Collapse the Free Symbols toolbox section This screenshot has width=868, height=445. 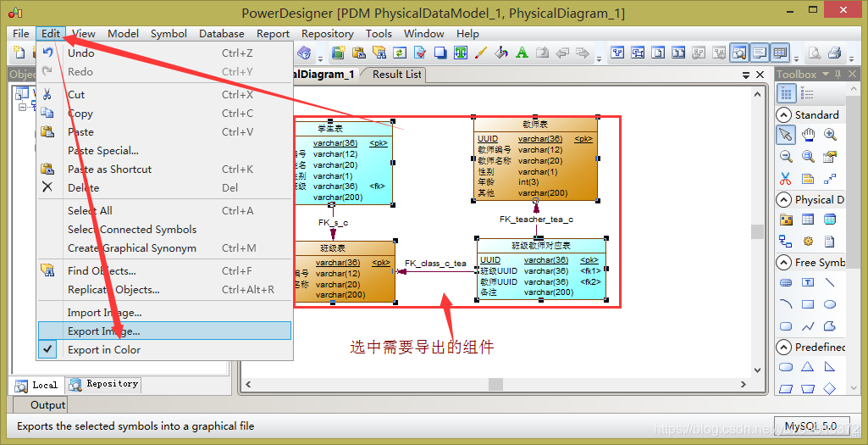tap(783, 263)
